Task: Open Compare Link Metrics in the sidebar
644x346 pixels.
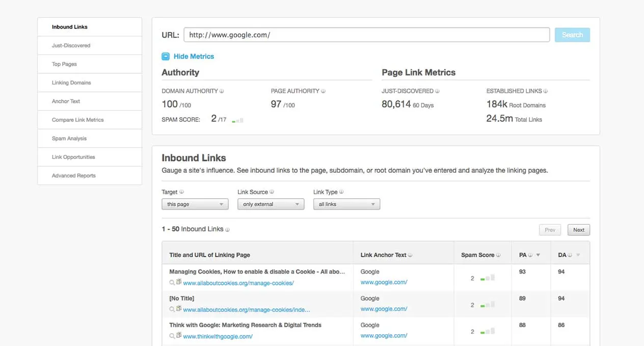Action: (x=90, y=120)
